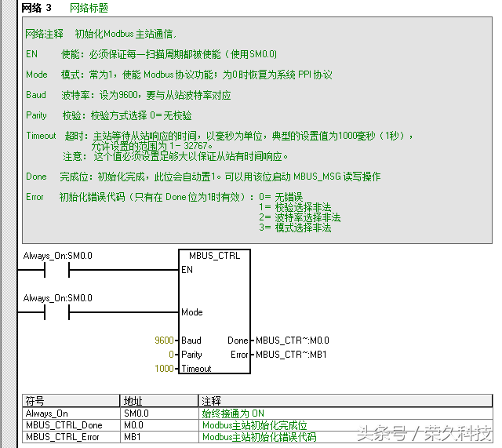
Task: Select the Always_On:SM0.0 contact on Mode rung
Action: [57, 312]
